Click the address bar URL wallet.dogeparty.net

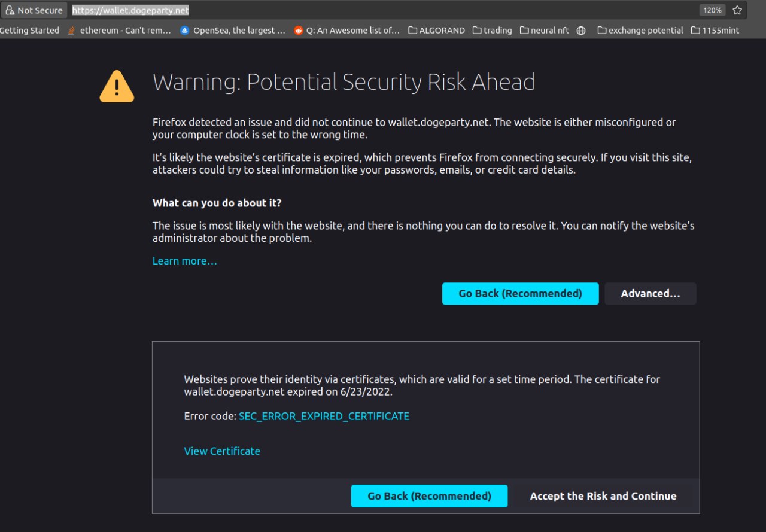[x=130, y=10]
